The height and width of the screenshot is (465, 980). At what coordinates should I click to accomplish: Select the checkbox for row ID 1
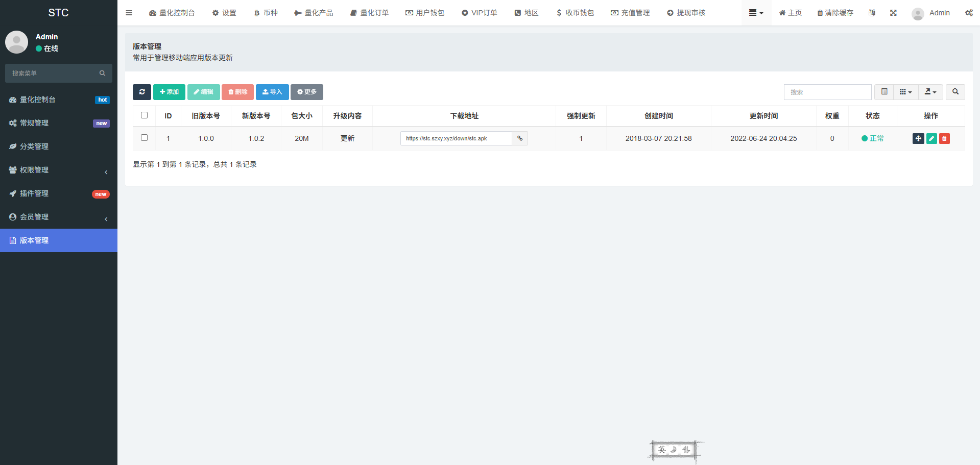click(x=144, y=138)
